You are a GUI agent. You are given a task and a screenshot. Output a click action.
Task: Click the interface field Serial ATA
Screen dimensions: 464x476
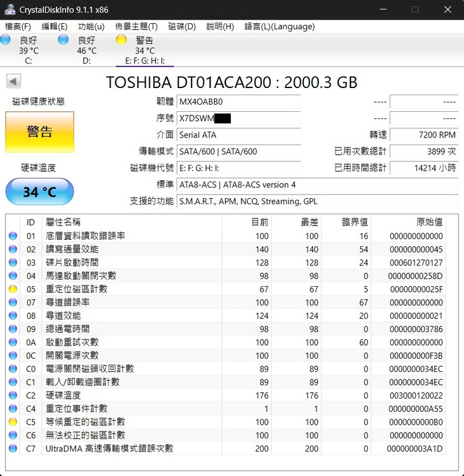239,135
